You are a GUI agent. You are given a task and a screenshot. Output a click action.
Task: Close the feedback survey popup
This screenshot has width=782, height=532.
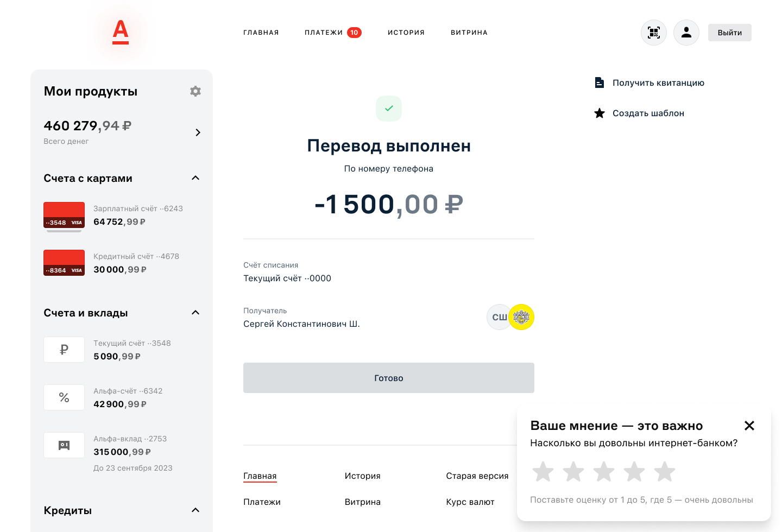coord(749,426)
